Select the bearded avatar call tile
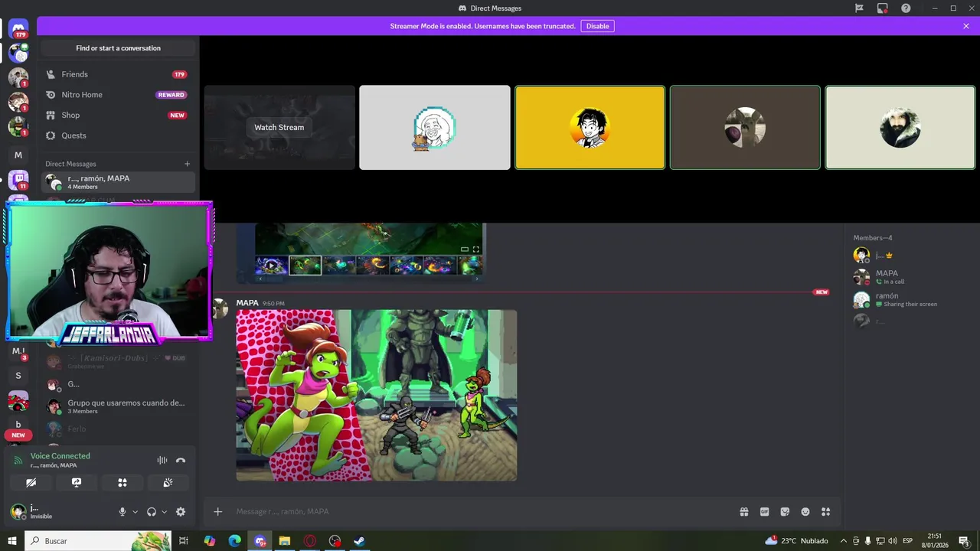This screenshot has width=980, height=551. coord(900,127)
